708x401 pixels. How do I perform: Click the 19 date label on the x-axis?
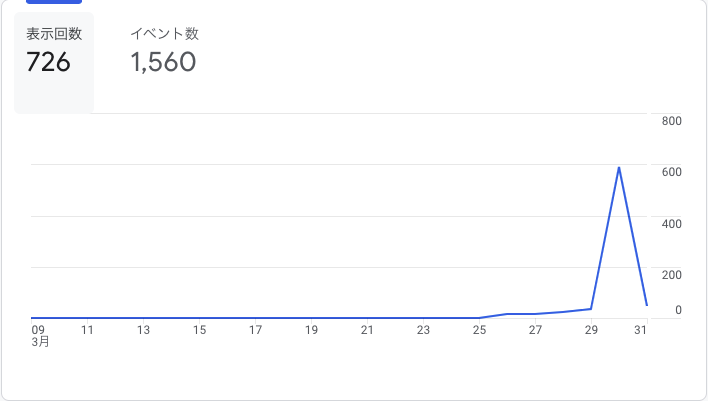(x=311, y=330)
